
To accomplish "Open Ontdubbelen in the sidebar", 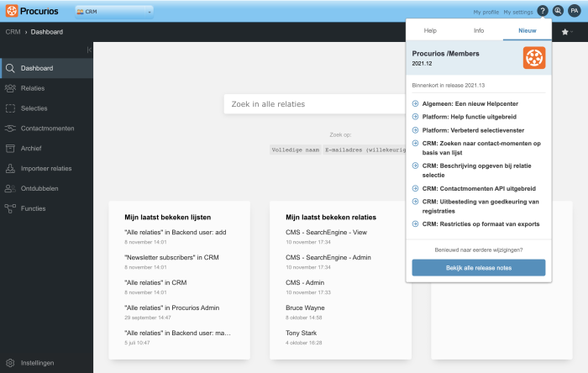I will (x=46, y=188).
